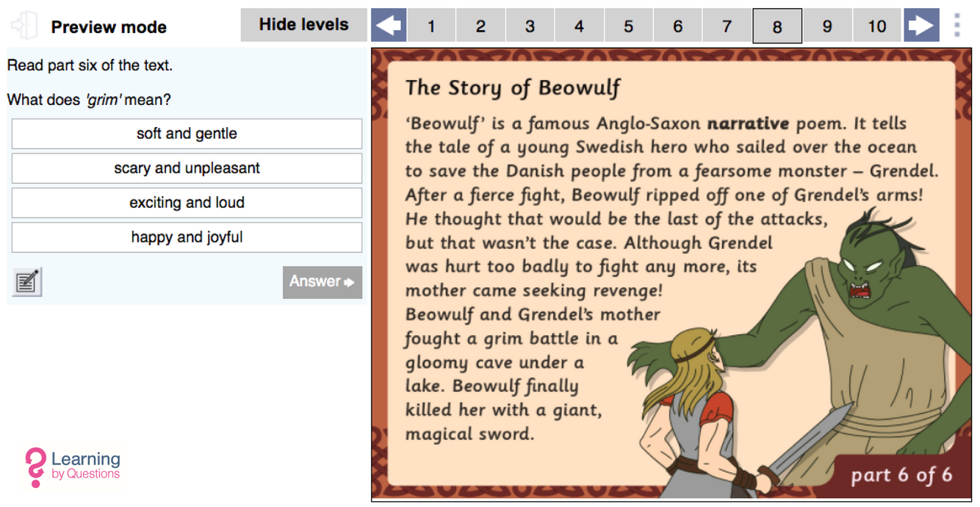Select the 'happy and joyful' option
This screenshot has width=980, height=507.
(187, 237)
